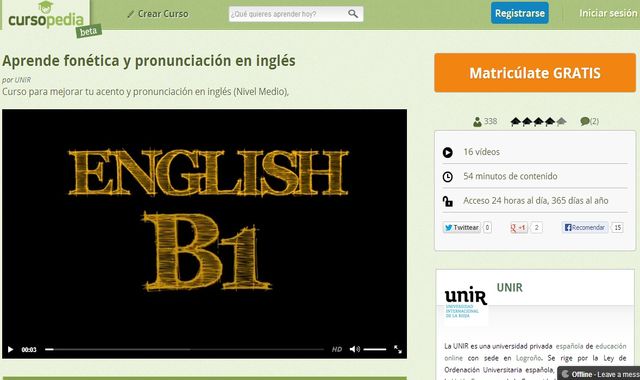Click the video progress bar
Screen dimensions: 640x380
[x=184, y=349]
